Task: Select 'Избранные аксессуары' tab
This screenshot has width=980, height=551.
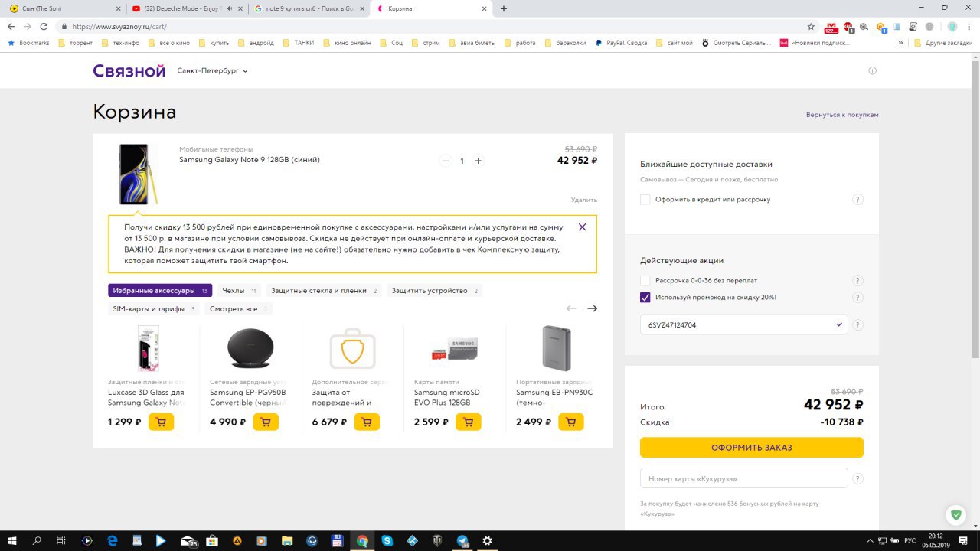Action: point(160,291)
